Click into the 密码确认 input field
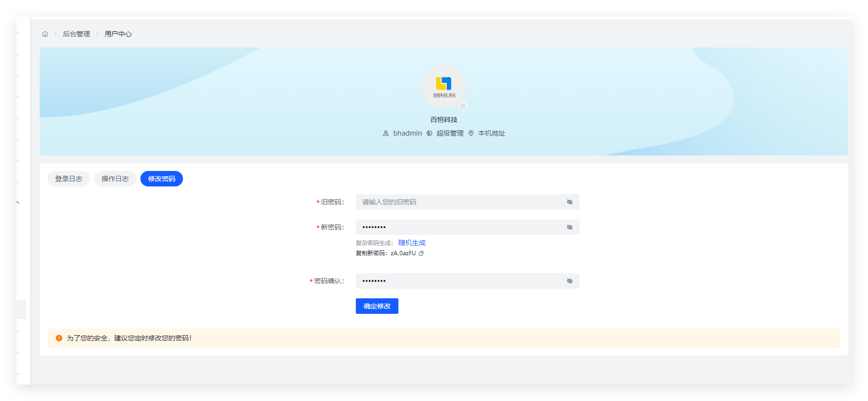 [460, 281]
